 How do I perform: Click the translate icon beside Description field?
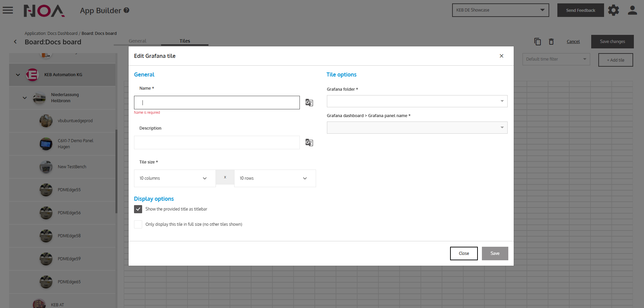[x=309, y=142]
